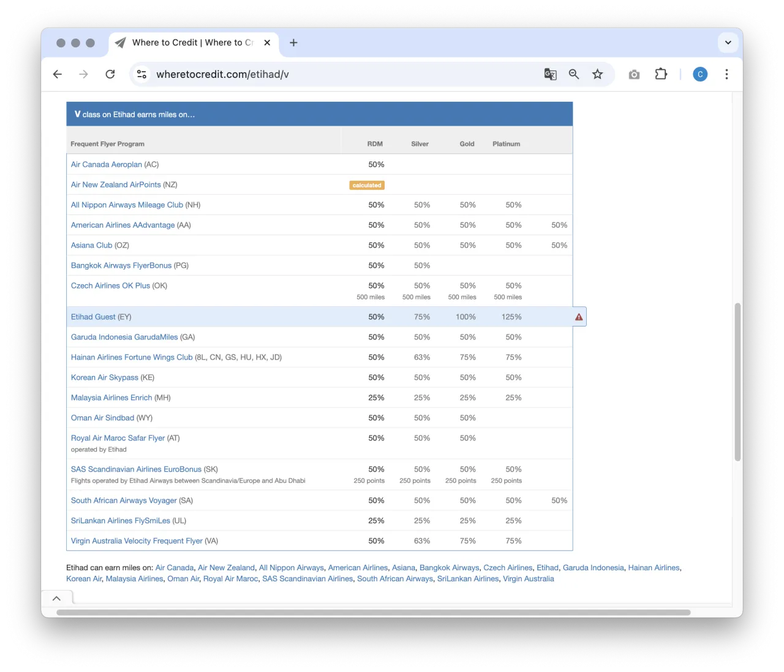Click Royal Air Maroc in footer list
This screenshot has height=672, width=784.
231,579
